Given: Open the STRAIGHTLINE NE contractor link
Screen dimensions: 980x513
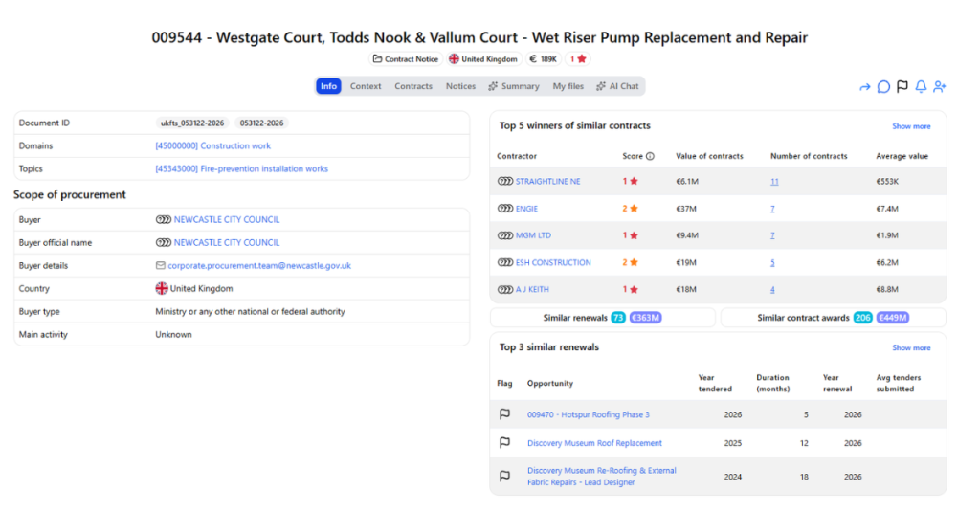Looking at the screenshot, I should [x=548, y=181].
